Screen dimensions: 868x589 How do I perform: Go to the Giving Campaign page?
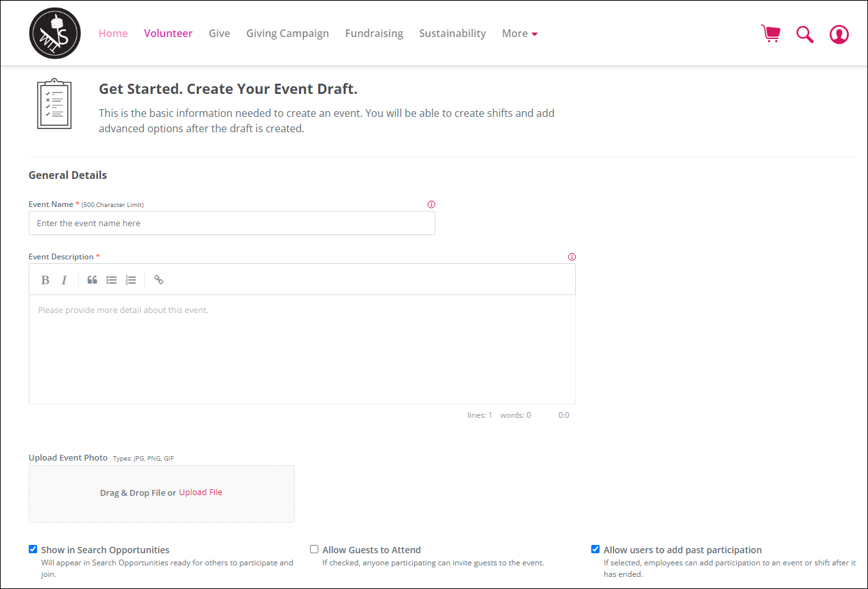(x=288, y=33)
